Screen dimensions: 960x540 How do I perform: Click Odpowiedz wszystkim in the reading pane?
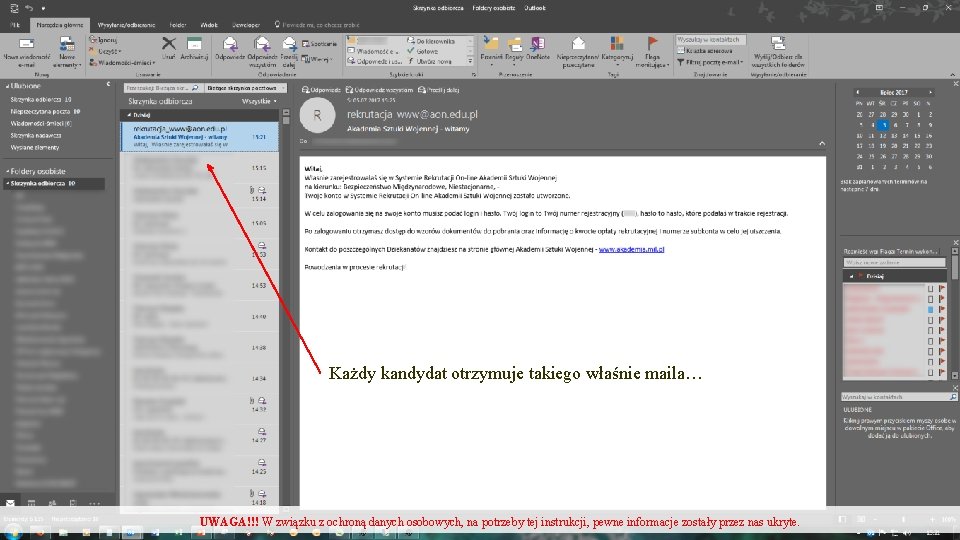point(380,90)
